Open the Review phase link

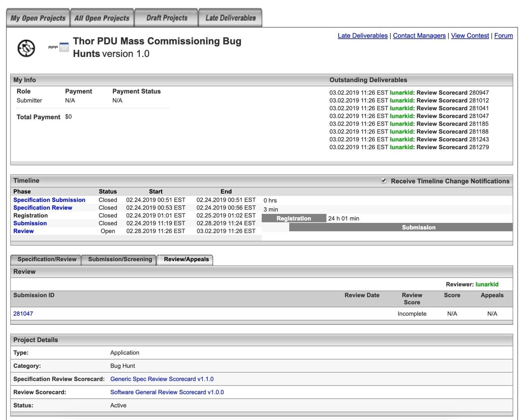[24, 231]
